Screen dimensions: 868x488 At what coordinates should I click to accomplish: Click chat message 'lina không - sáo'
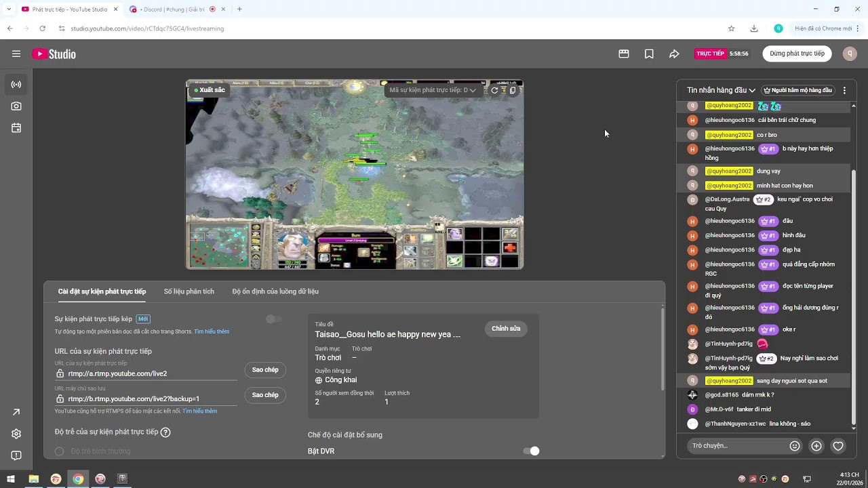[x=789, y=424]
